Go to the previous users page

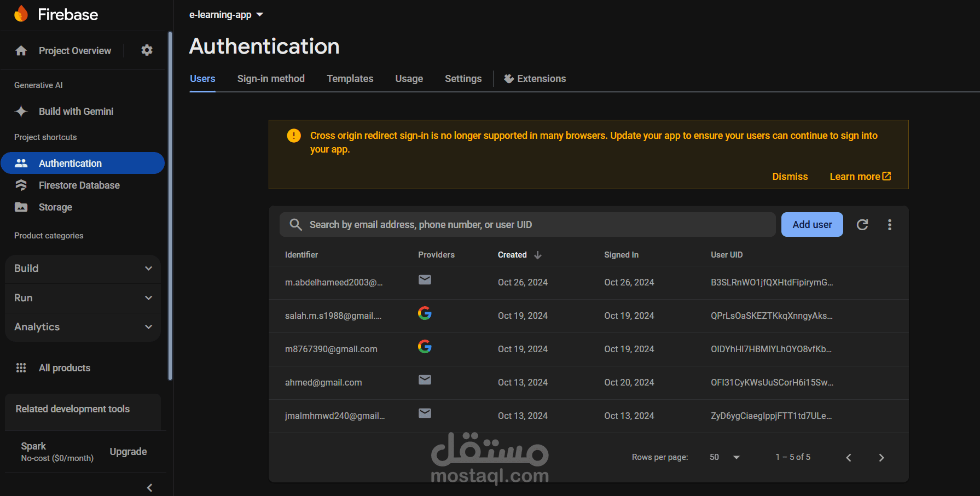[849, 458]
